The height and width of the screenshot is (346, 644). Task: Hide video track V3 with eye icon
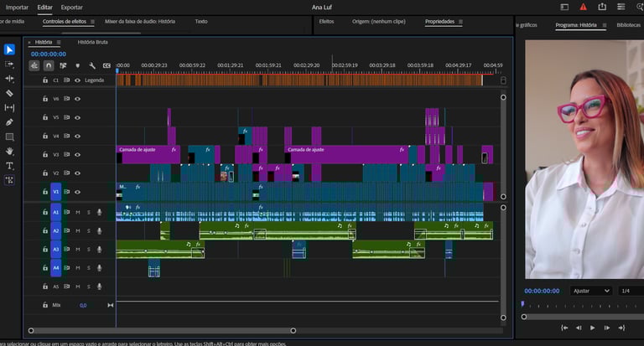click(x=77, y=154)
